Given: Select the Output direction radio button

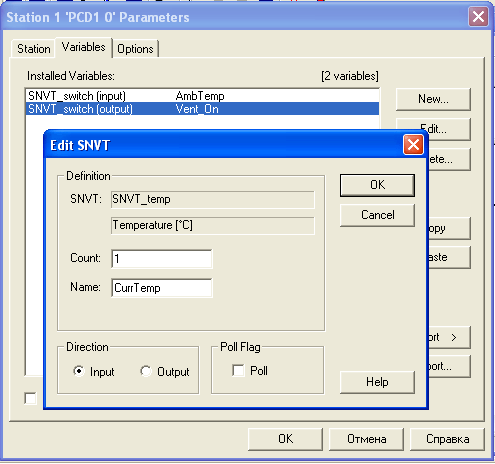Looking at the screenshot, I should click(146, 371).
